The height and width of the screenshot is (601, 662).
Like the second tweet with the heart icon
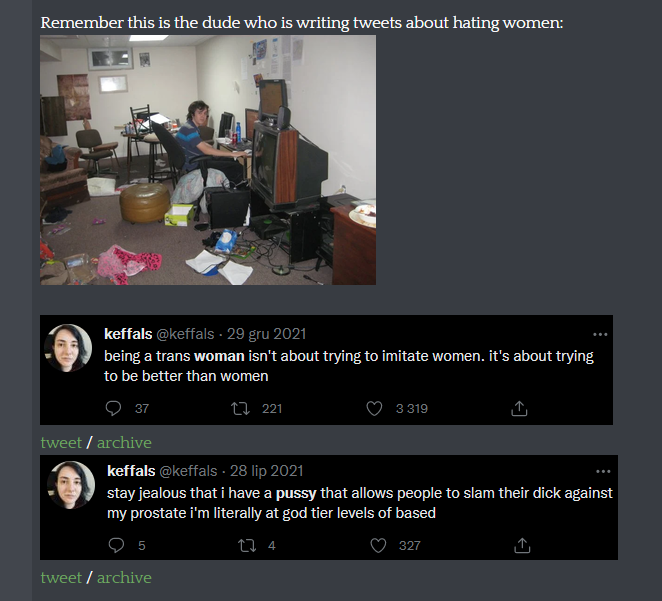point(378,545)
